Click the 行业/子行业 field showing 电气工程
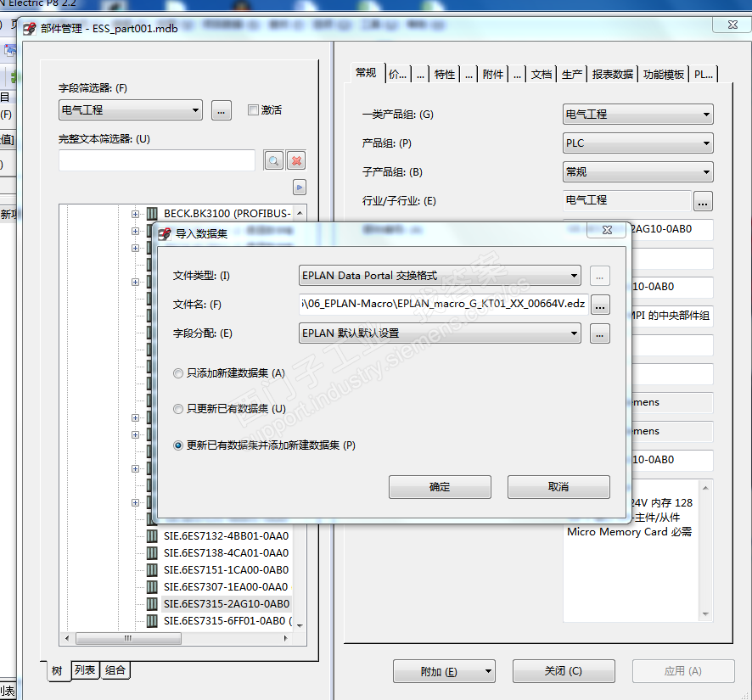This screenshot has height=700, width=752. coord(627,200)
